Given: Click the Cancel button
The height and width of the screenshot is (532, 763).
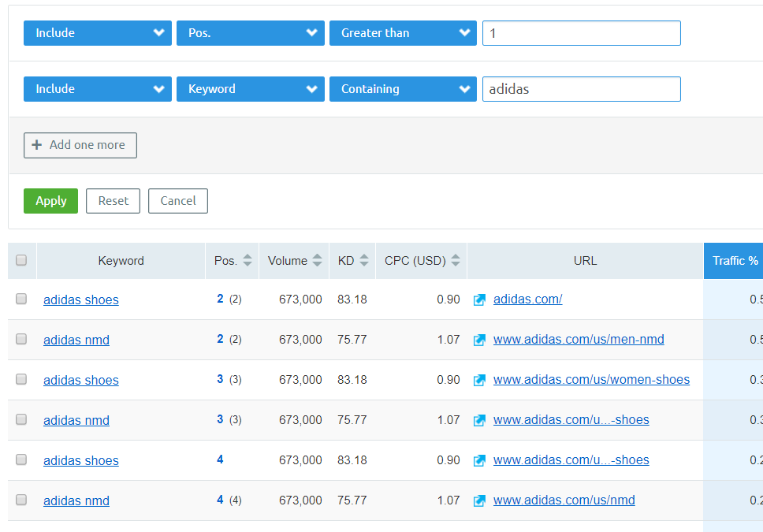Looking at the screenshot, I should pos(178,201).
